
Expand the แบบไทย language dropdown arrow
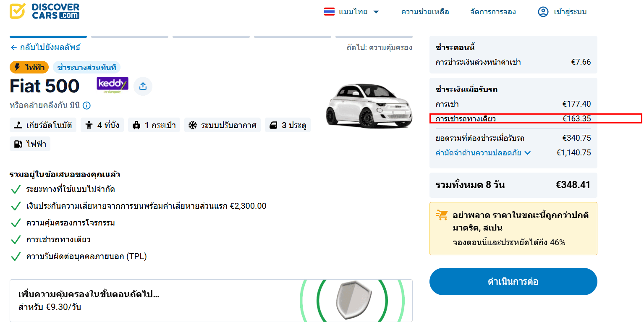(x=376, y=12)
